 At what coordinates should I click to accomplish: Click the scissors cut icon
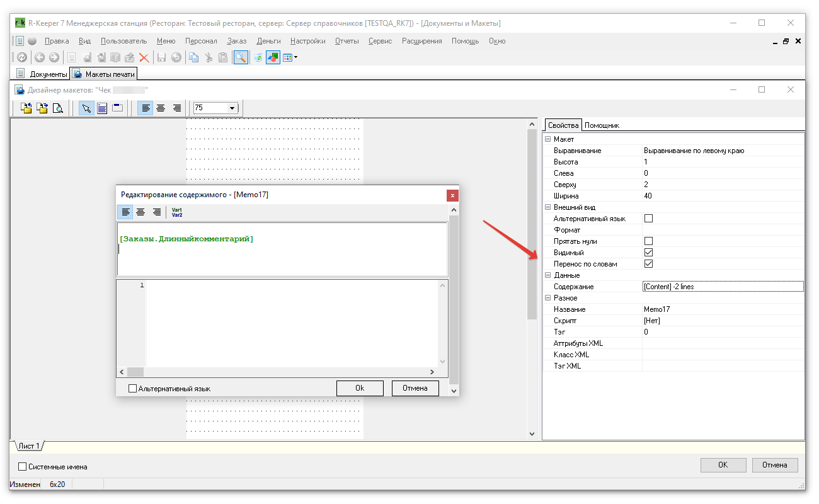pyautogui.click(x=209, y=57)
